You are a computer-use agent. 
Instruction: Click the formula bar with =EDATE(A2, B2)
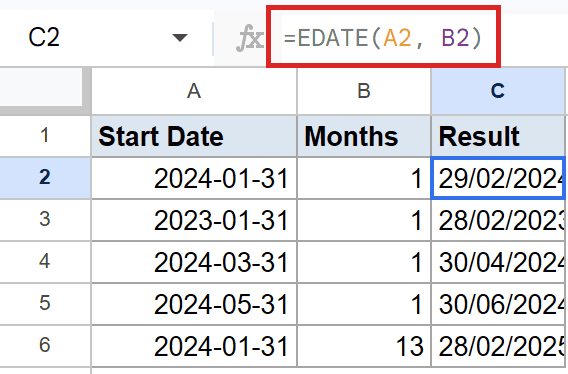tap(383, 37)
